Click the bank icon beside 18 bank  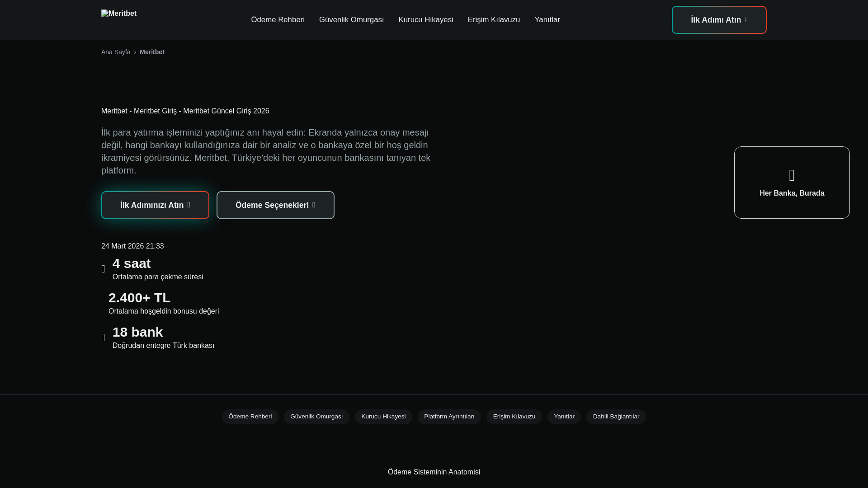pos(103,338)
